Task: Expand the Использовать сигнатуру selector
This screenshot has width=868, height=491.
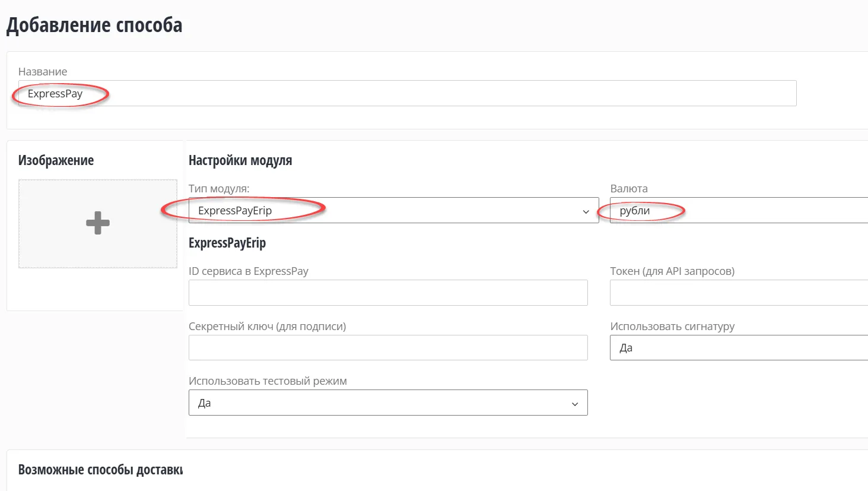Action: tap(736, 347)
